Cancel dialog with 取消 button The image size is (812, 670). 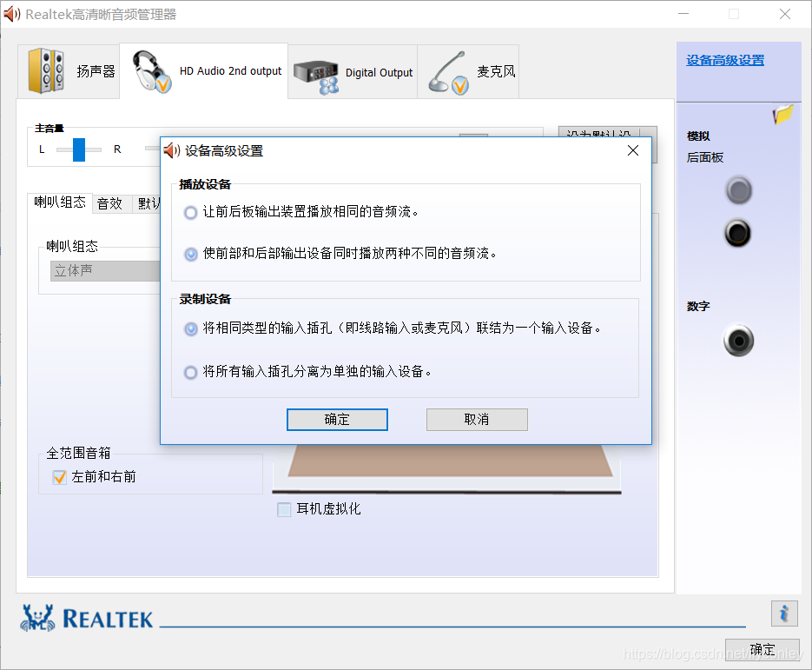pyautogui.click(x=477, y=419)
